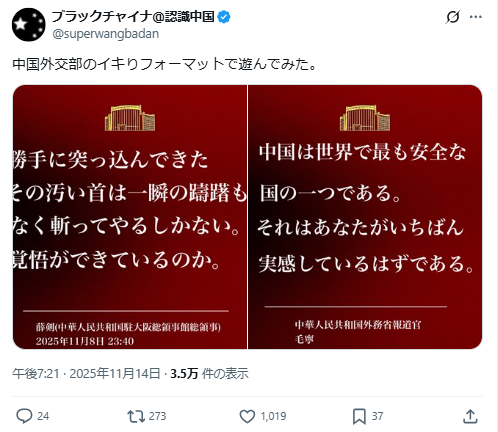Open the ブラックチャイナ@認識中国 display name
This screenshot has width=498, height=432.
[x=133, y=16]
